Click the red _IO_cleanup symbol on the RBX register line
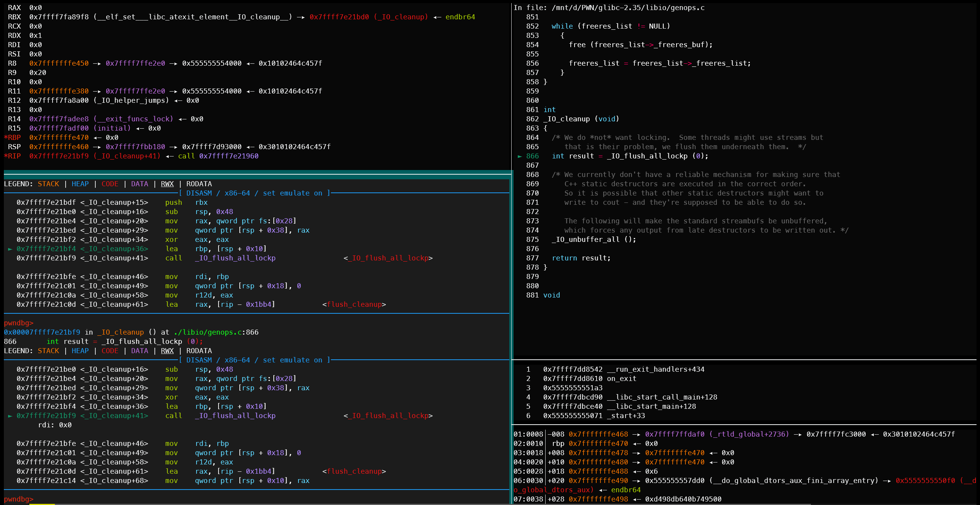980x505 pixels. [x=400, y=17]
